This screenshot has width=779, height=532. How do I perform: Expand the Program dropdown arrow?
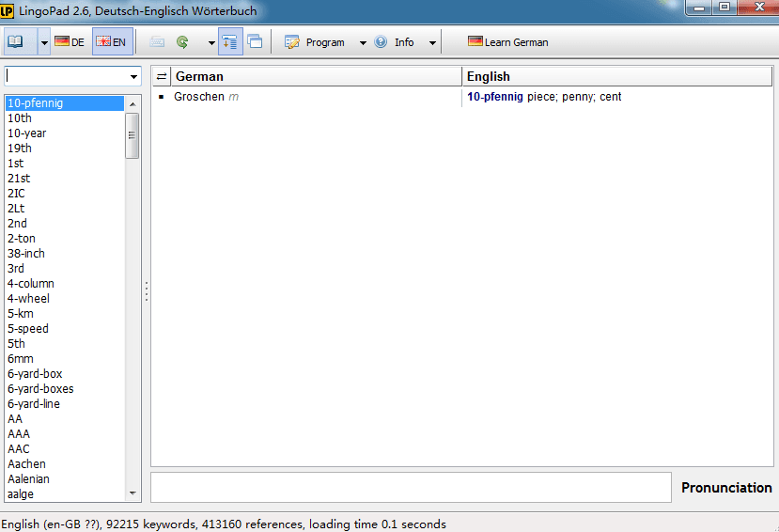click(x=363, y=42)
